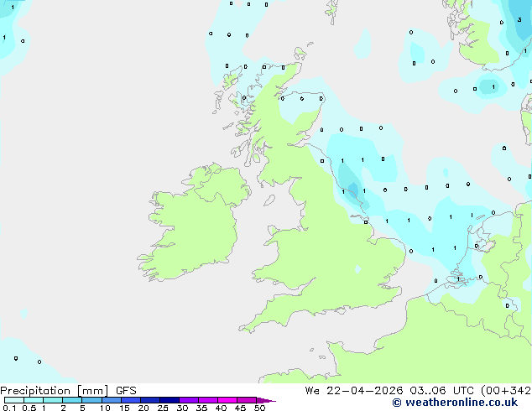This screenshot has height=411, width=532.
Task: Click the precipitation value '3' on the map
Action: [x=519, y=20]
